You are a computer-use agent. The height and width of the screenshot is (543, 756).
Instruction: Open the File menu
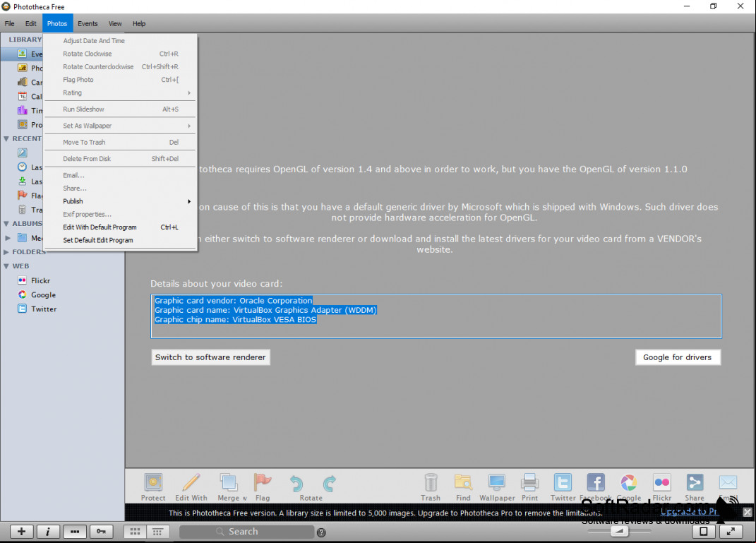click(10, 23)
